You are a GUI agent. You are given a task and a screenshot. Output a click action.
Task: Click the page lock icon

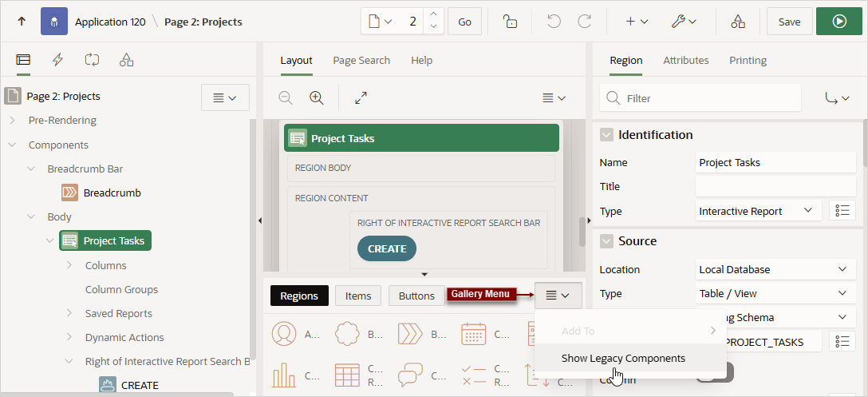pos(510,22)
